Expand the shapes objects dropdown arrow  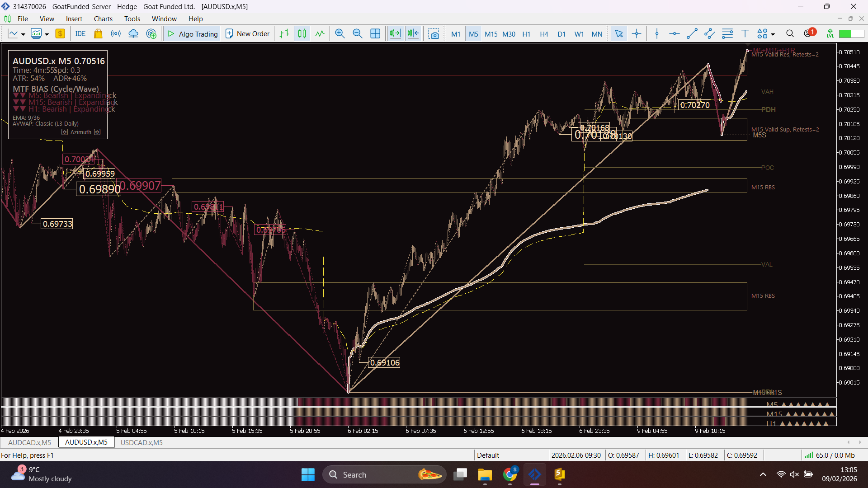pos(773,34)
